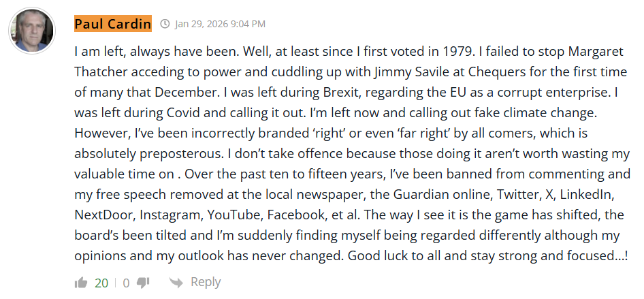
Task: Click the green like count of 20
Action: (101, 283)
